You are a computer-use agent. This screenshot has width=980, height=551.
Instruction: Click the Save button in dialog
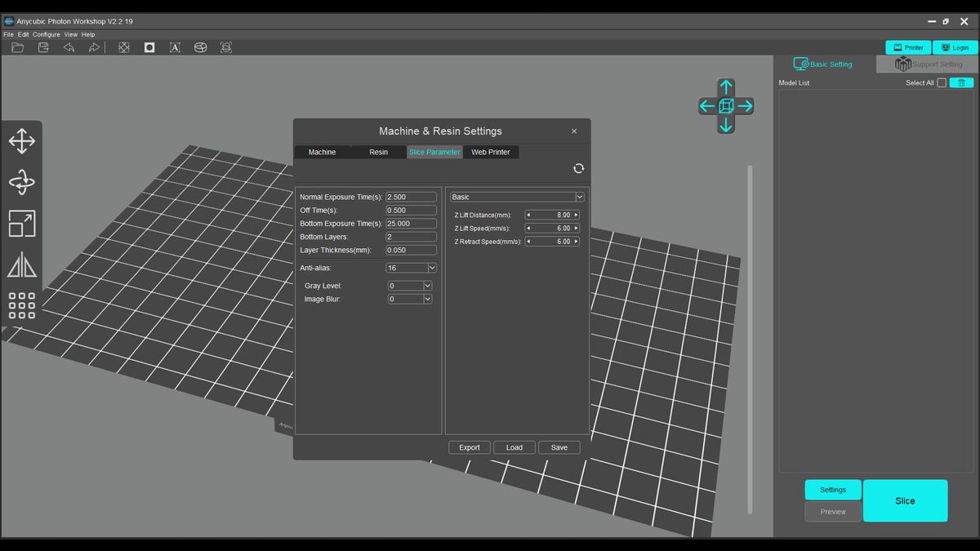[x=559, y=447]
